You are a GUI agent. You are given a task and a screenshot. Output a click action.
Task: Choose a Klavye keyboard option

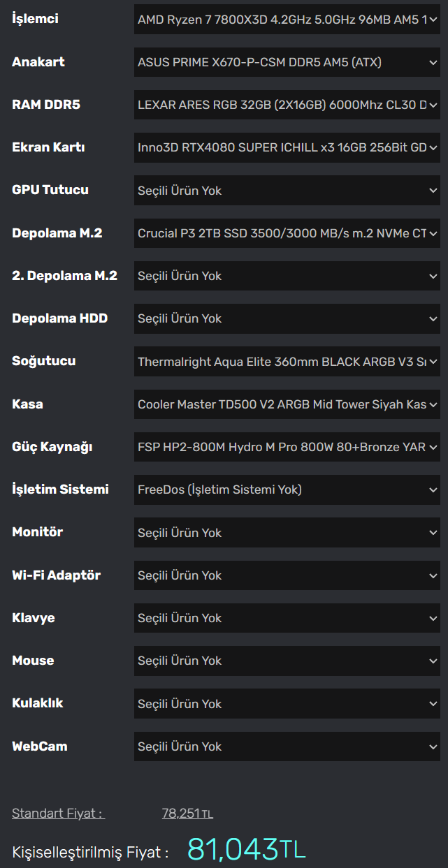pos(287,618)
